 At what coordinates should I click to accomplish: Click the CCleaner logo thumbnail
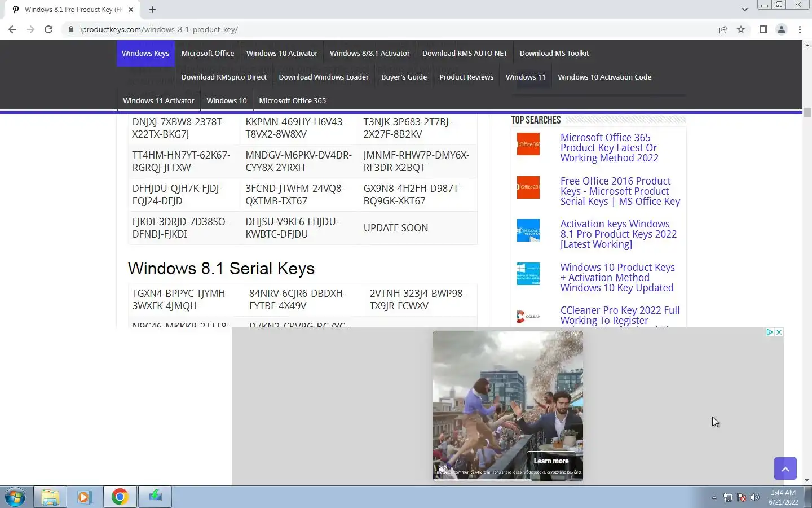tap(528, 317)
